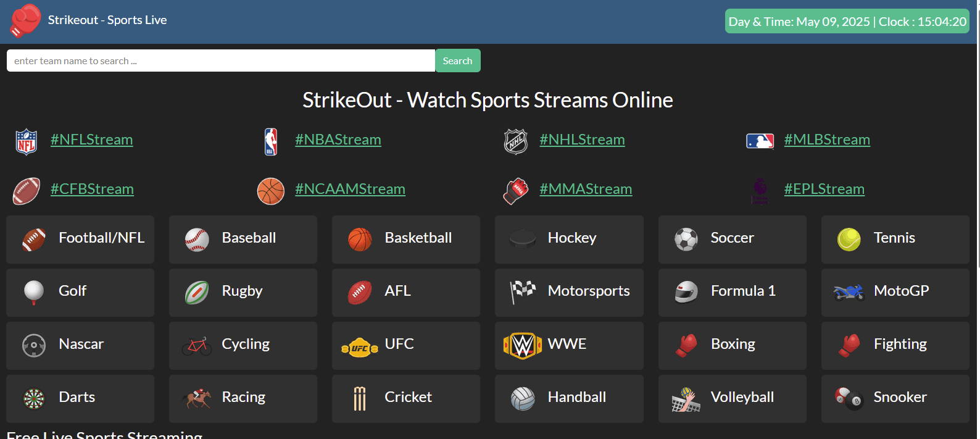Screen dimensions: 980x439
Task: Open the #MLBStream link
Action: point(828,140)
